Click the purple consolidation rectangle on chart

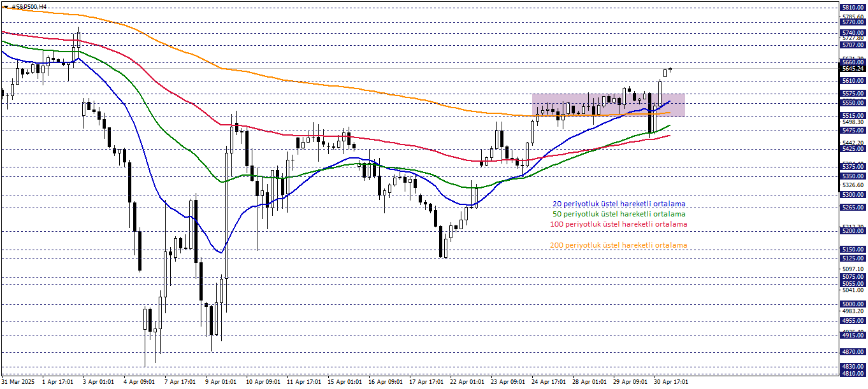(609, 105)
